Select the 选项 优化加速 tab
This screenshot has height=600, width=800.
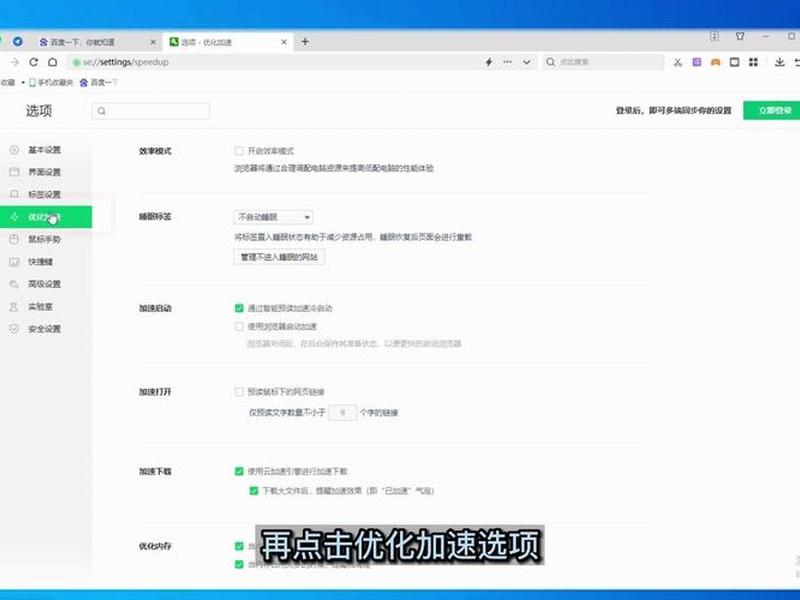tap(228, 42)
